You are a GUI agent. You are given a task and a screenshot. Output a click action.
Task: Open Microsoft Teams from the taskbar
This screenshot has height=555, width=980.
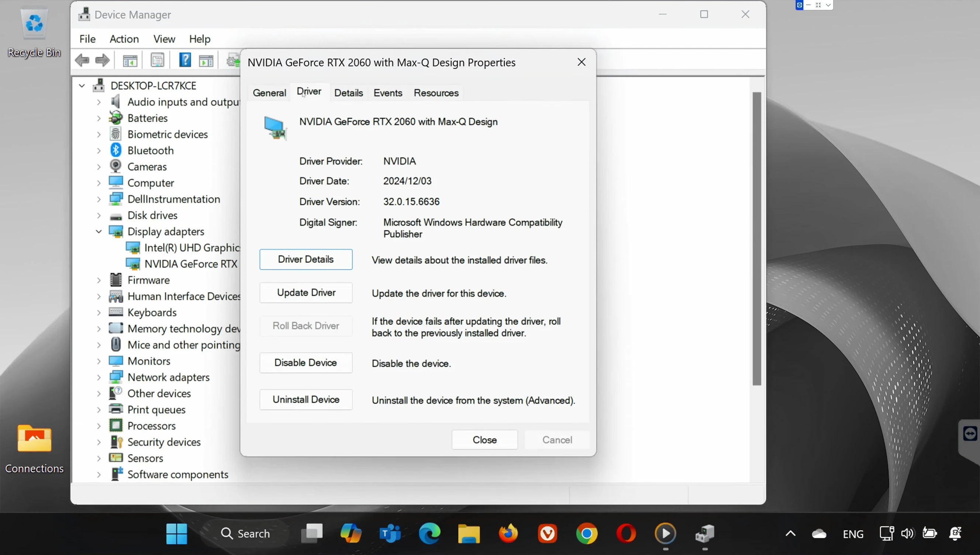[x=390, y=534]
